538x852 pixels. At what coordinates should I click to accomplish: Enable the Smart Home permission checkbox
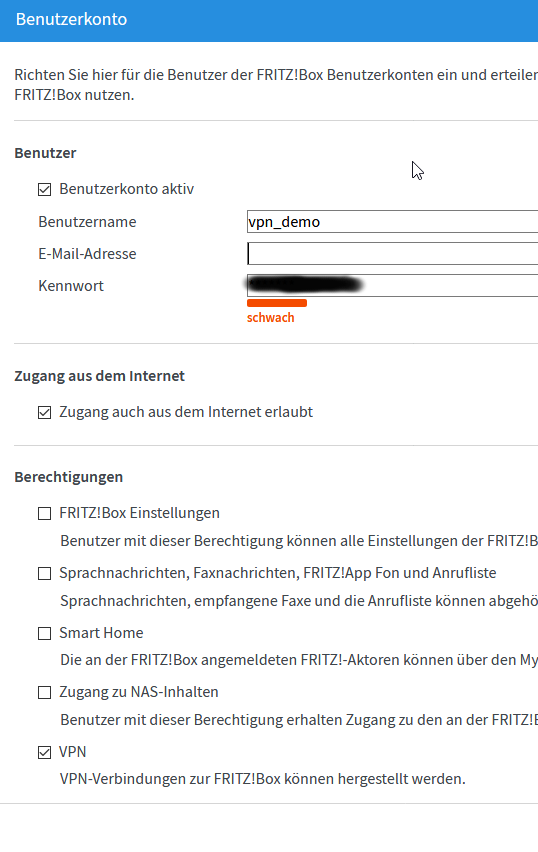click(45, 634)
